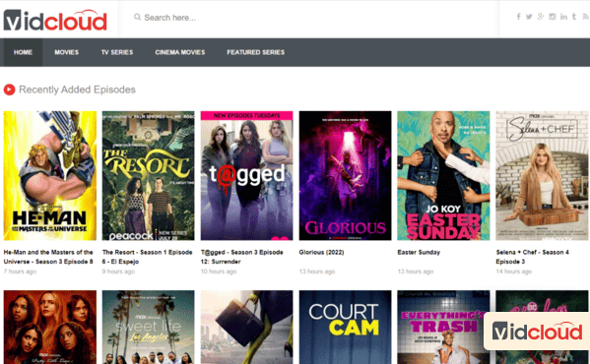
Task: Click T@gged Season 3 Episode 12 Surrender title
Action: coord(242,257)
